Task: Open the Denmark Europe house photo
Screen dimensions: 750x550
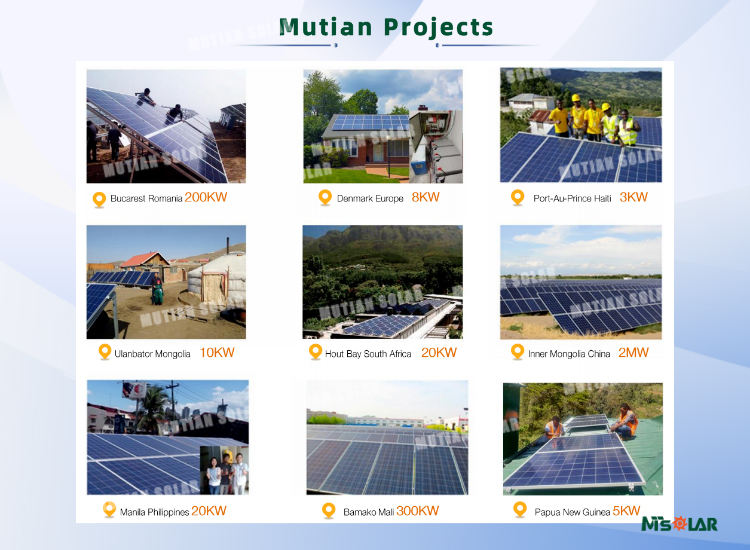Action: pyautogui.click(x=383, y=126)
